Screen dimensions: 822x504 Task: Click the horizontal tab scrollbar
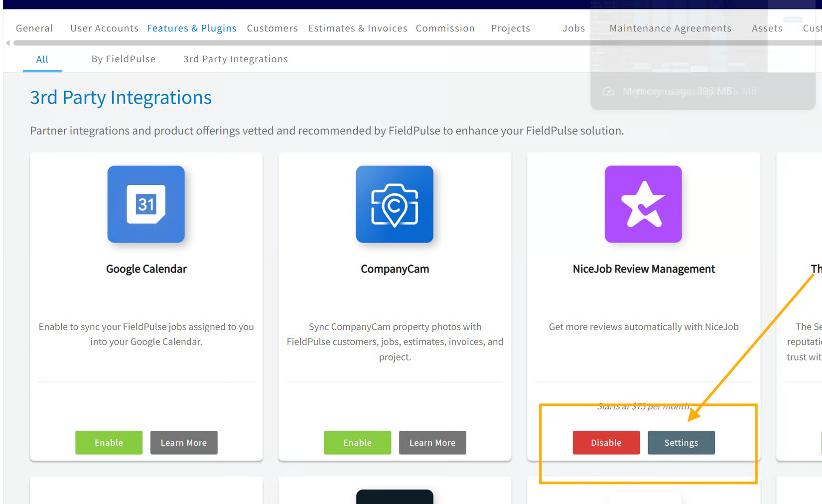click(417, 43)
